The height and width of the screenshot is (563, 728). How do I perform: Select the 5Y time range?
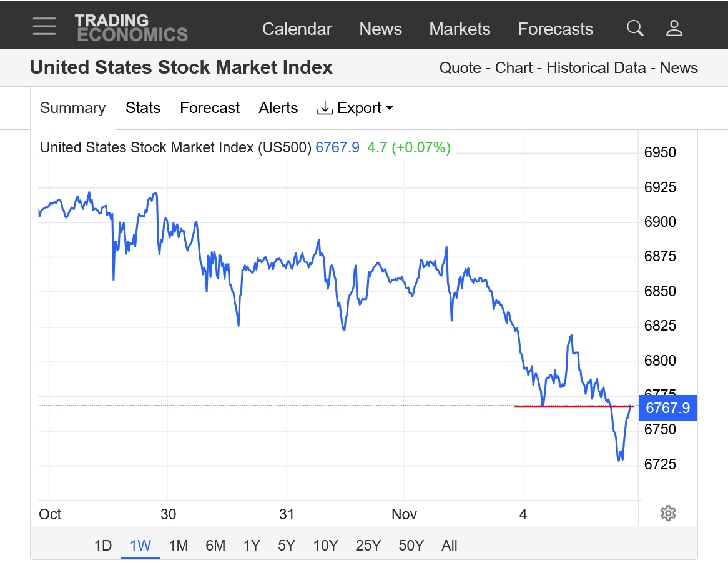(287, 546)
